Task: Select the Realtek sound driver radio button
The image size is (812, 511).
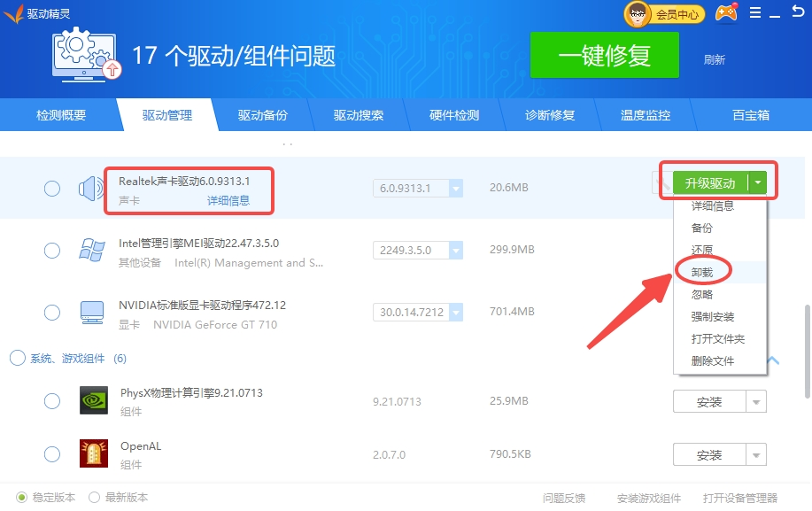Action: click(x=52, y=188)
